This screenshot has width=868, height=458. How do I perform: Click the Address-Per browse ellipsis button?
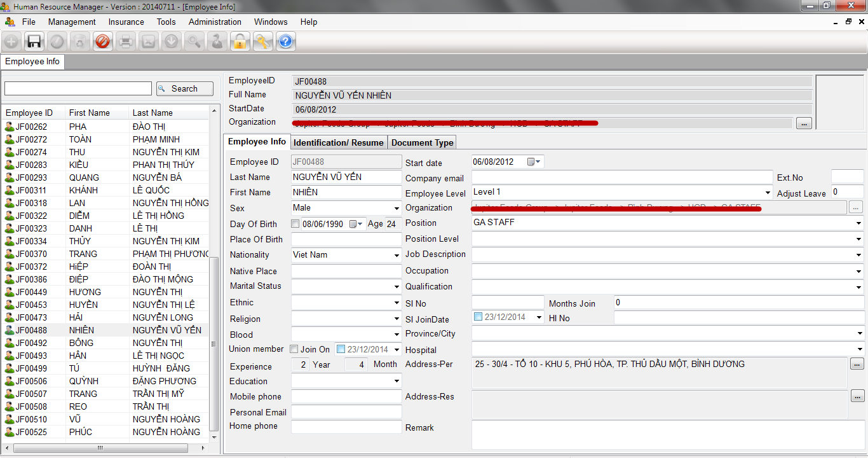click(x=857, y=364)
